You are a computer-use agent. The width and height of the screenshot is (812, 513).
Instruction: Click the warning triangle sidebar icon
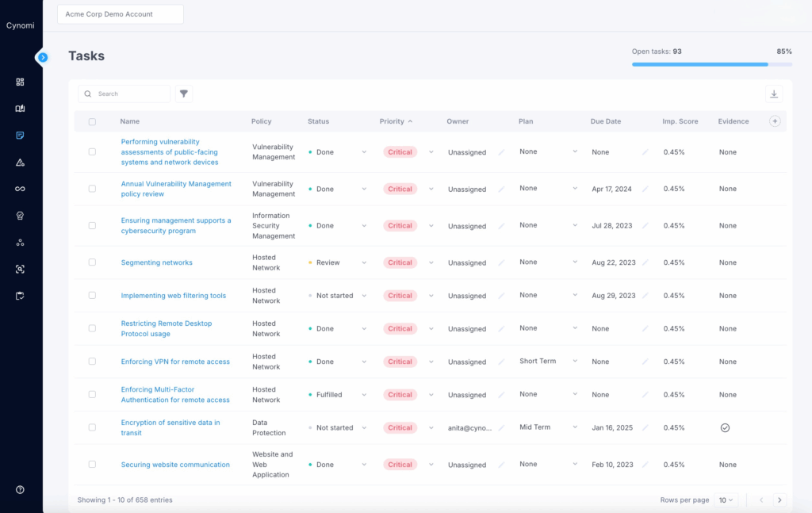coord(20,162)
